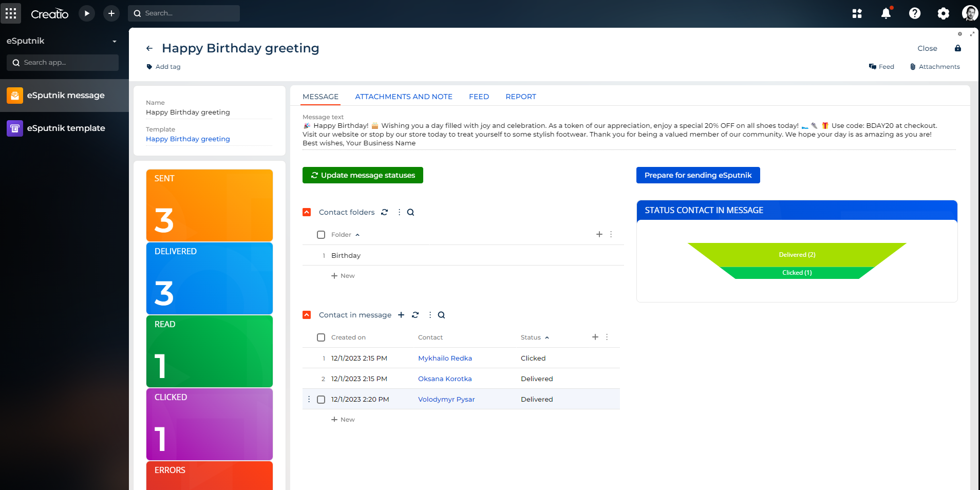
Task: Open the system settings gear
Action: coord(944,13)
